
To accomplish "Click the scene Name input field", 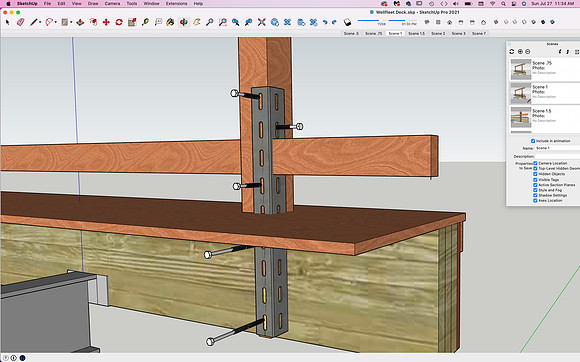I will pyautogui.click(x=557, y=148).
